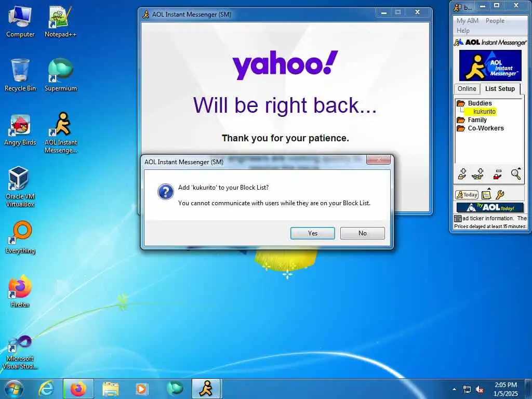Open the AOL Instant Messenger desktop shortcut
The width and height of the screenshot is (532, 399).
[x=61, y=133]
